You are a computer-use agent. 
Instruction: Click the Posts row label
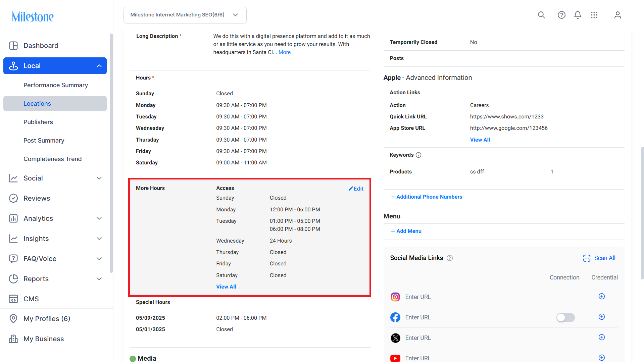pyautogui.click(x=397, y=58)
